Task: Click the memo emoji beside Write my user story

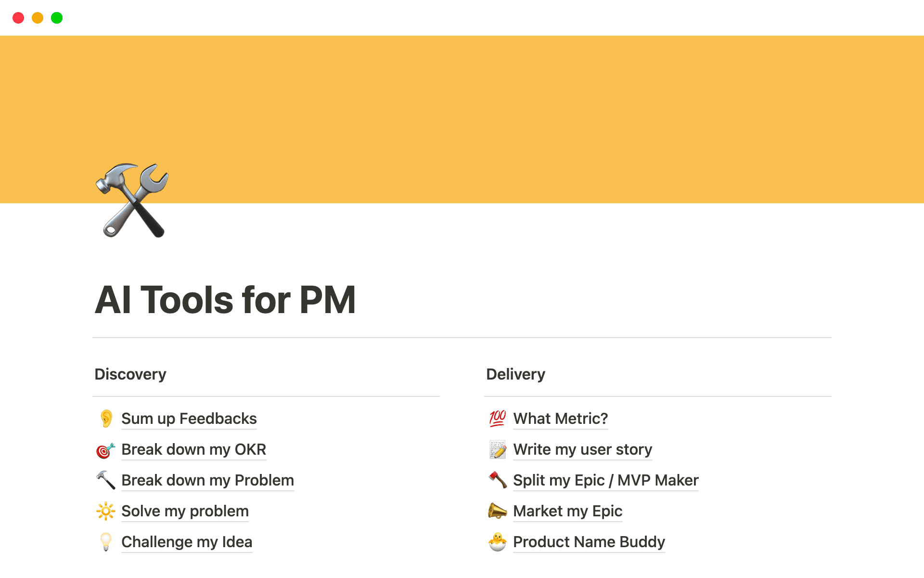Action: click(x=497, y=449)
